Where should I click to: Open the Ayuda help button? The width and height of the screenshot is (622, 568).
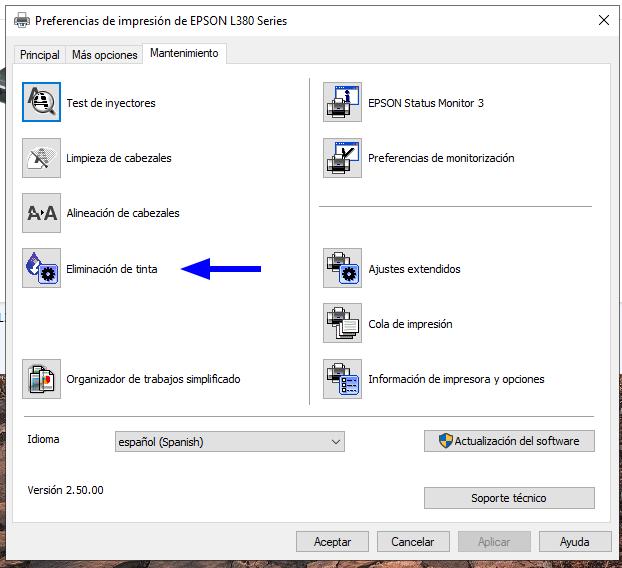point(575,542)
